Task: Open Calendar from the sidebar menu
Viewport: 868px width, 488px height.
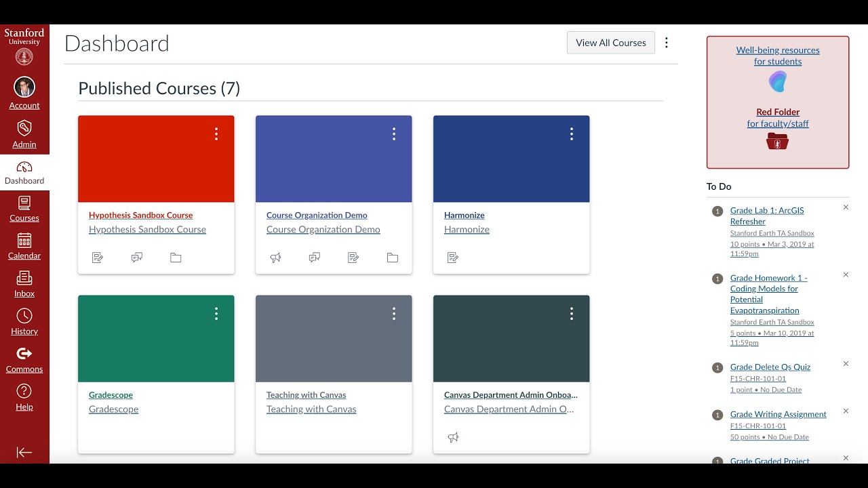Action: [24, 246]
